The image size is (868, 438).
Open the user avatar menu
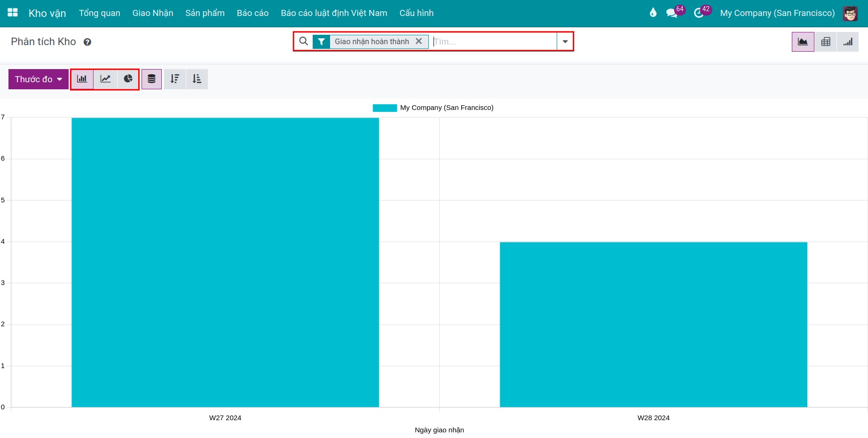click(x=850, y=13)
